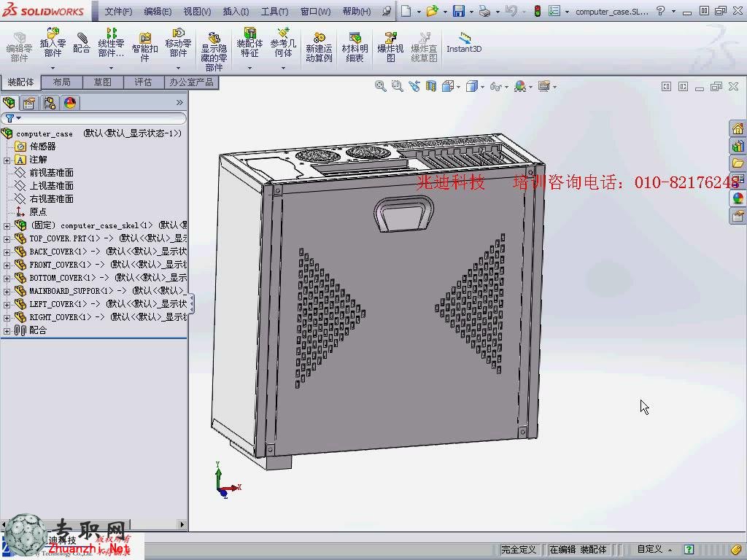747x560 pixels.
Task: Open Linear Component Pattern tool
Action: click(x=111, y=43)
